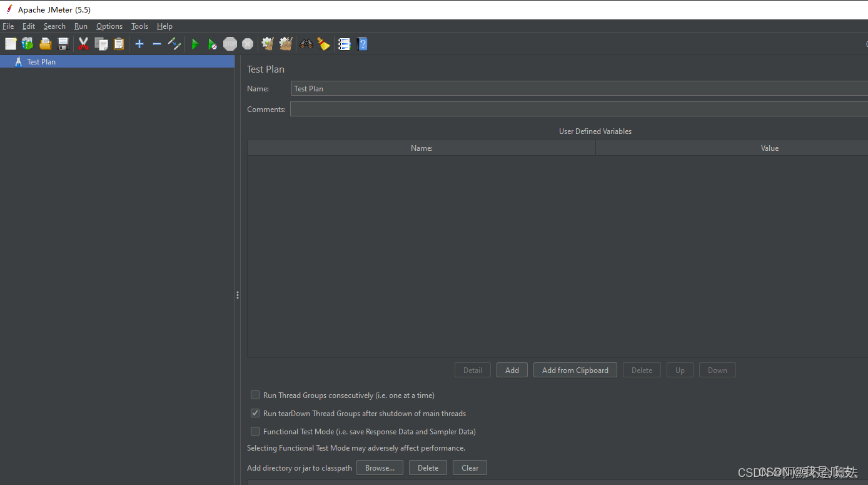Click the Open file folder icon
Image resolution: width=868 pixels, height=485 pixels.
click(x=45, y=44)
